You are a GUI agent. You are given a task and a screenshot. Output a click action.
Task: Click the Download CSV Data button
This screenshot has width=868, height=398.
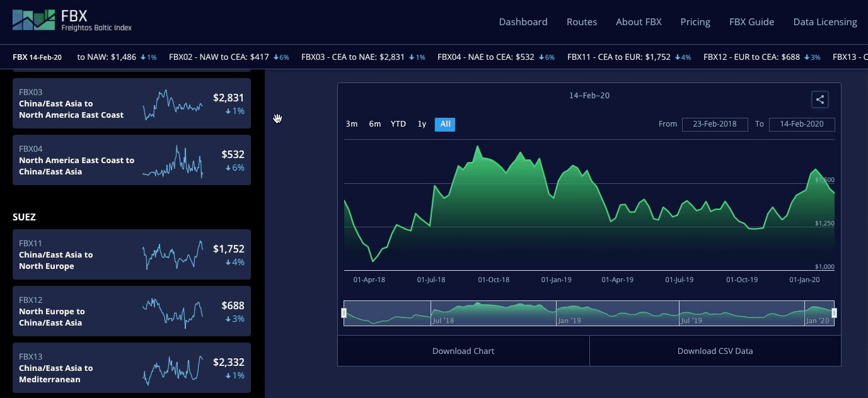pos(715,351)
